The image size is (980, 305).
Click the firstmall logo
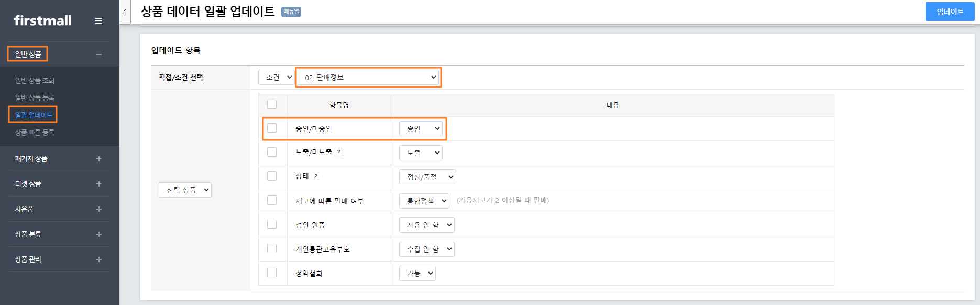pyautogui.click(x=42, y=20)
